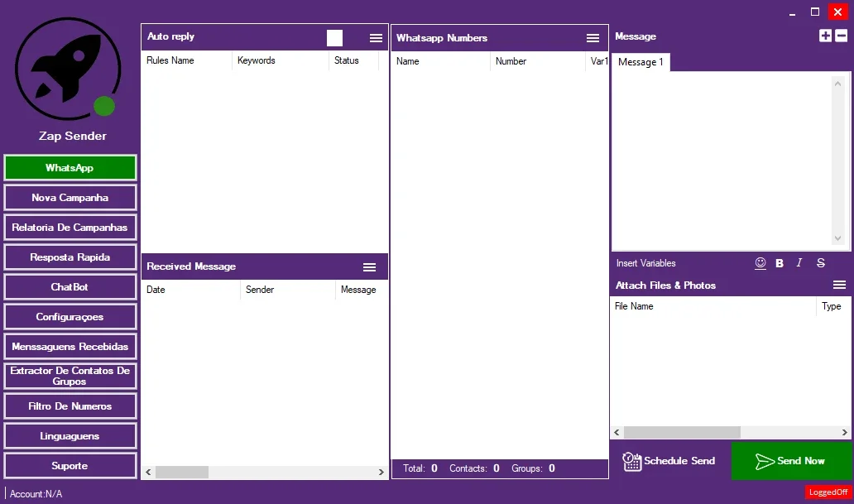
Task: Click the Zap Sender rocket logo
Action: coord(68,69)
